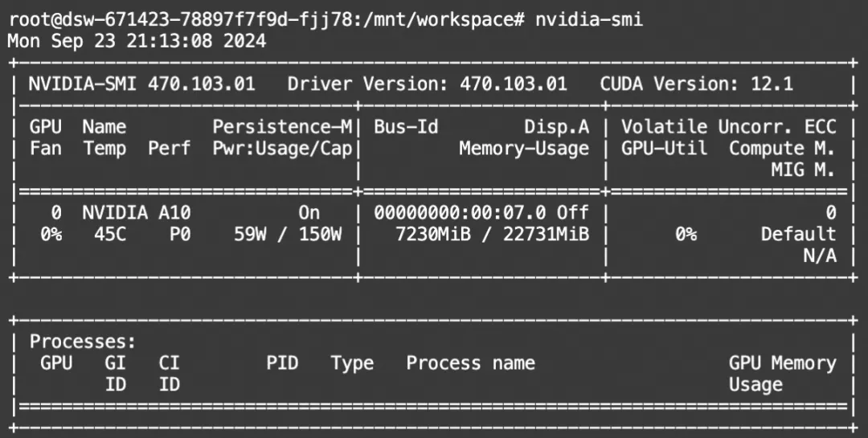Click the timestamp line Mon Sep 23
The image size is (868, 438).
pyautogui.click(x=137, y=40)
